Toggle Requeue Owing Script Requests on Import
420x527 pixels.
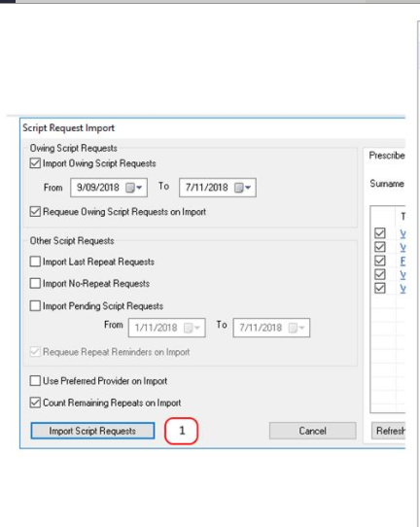(35, 212)
